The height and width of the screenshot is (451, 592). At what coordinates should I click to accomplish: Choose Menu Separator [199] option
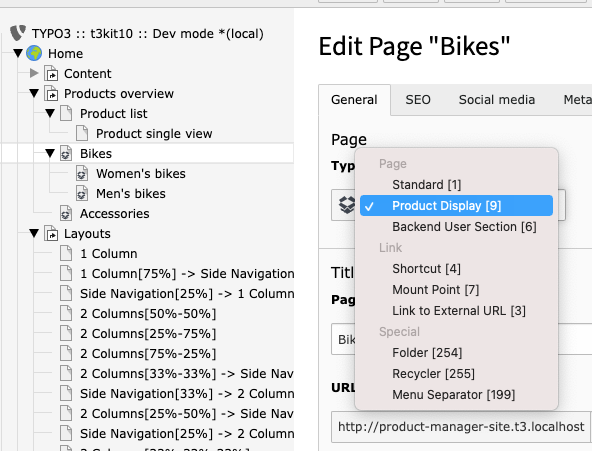pyautogui.click(x=456, y=395)
